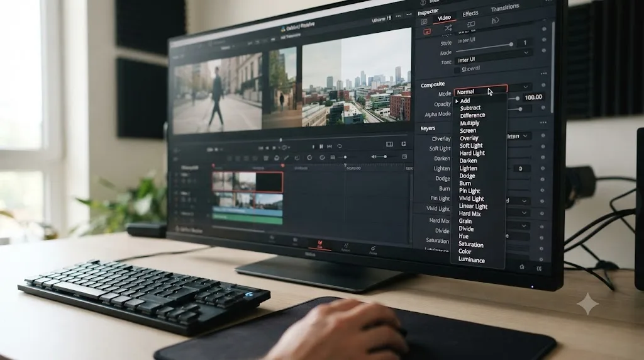Expand the dropdown chevron above Inter UI font field
This screenshot has height=360, width=644.
526,53
